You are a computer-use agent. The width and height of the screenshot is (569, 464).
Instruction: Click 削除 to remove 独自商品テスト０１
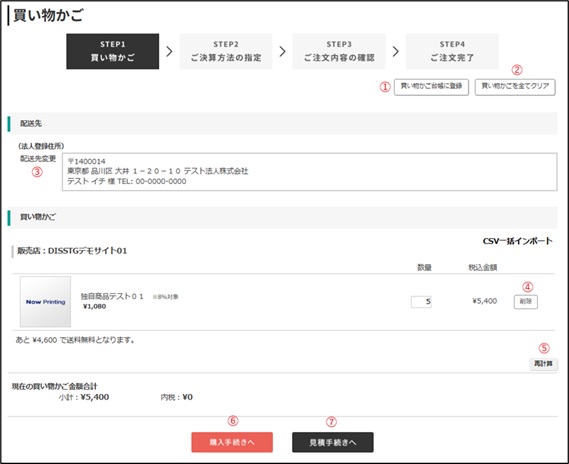click(x=525, y=301)
